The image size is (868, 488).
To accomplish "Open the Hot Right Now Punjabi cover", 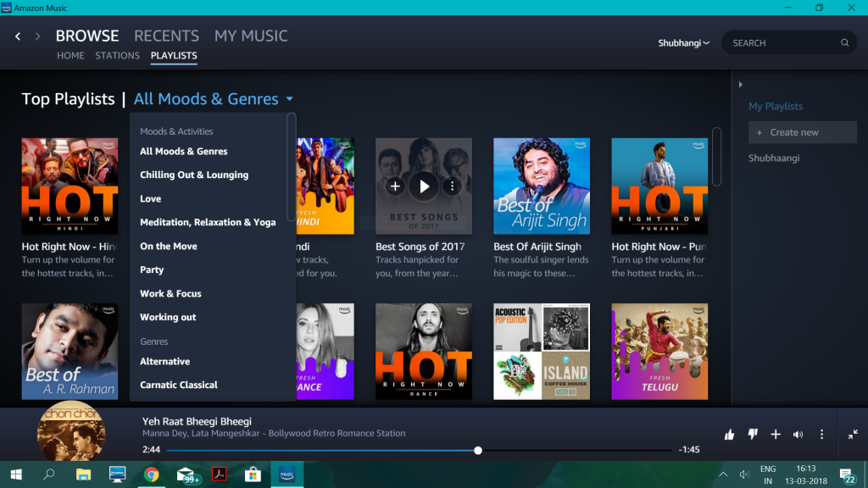I will pyautogui.click(x=659, y=186).
